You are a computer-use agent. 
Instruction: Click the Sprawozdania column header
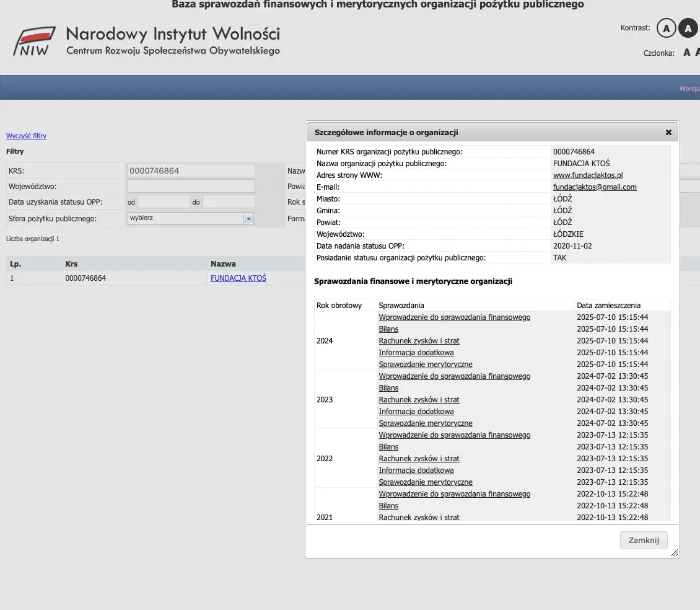(401, 306)
